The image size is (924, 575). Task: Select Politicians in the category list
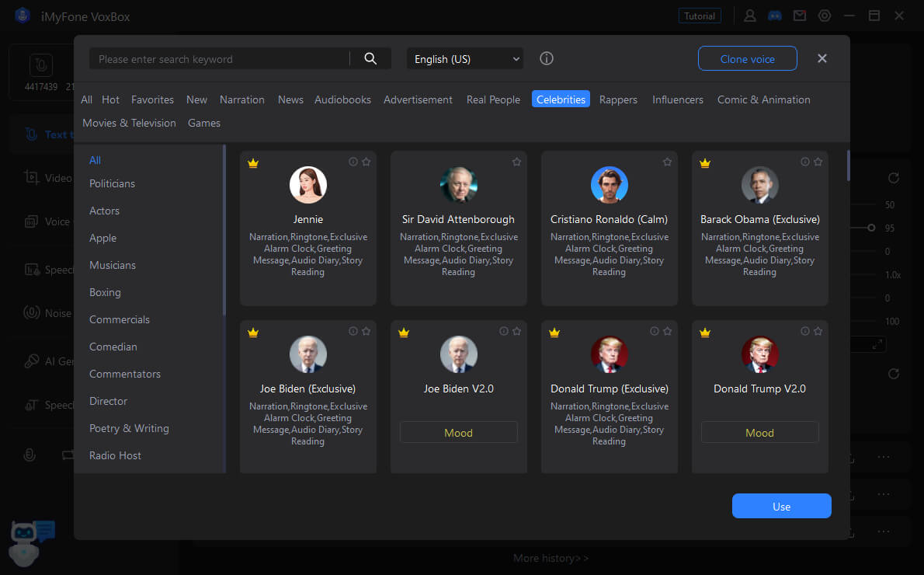point(112,183)
